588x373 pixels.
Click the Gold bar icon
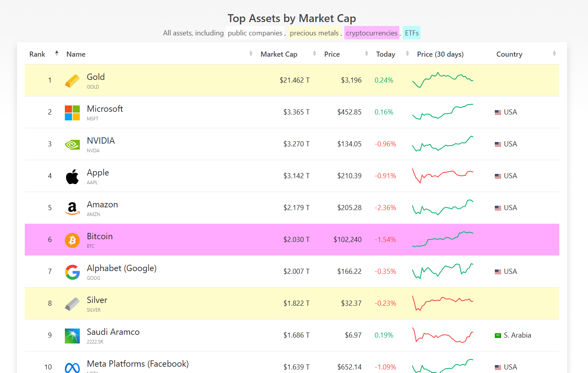tap(72, 81)
